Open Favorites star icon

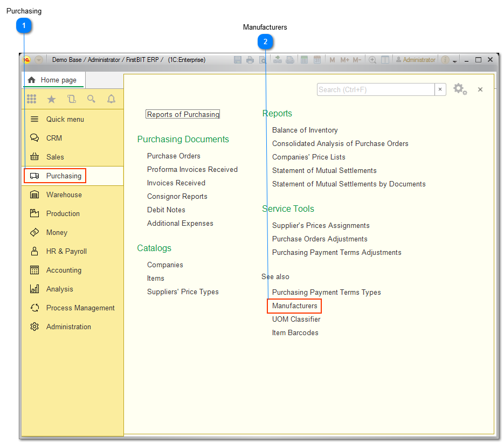(x=52, y=99)
